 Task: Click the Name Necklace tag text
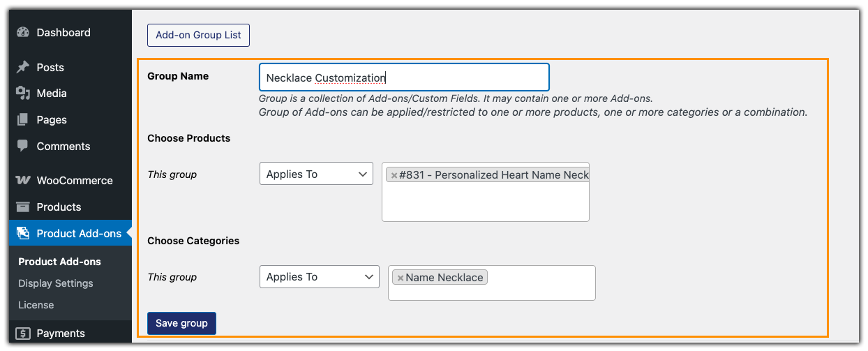click(x=444, y=278)
